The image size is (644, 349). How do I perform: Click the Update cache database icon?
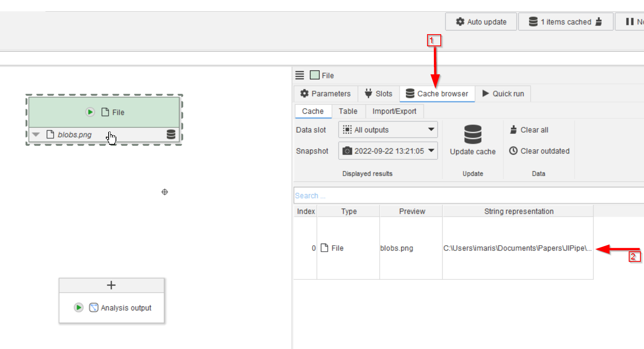click(473, 134)
